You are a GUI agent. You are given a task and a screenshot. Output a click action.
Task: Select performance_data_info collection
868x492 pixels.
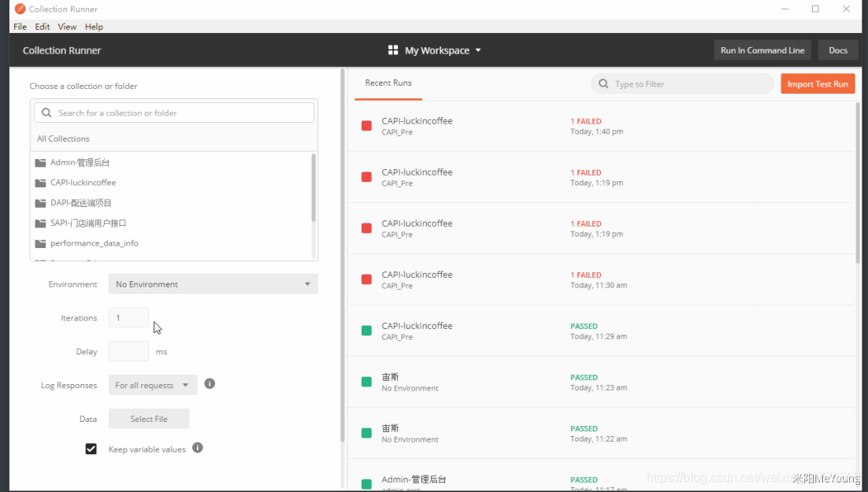pyautogui.click(x=172, y=243)
